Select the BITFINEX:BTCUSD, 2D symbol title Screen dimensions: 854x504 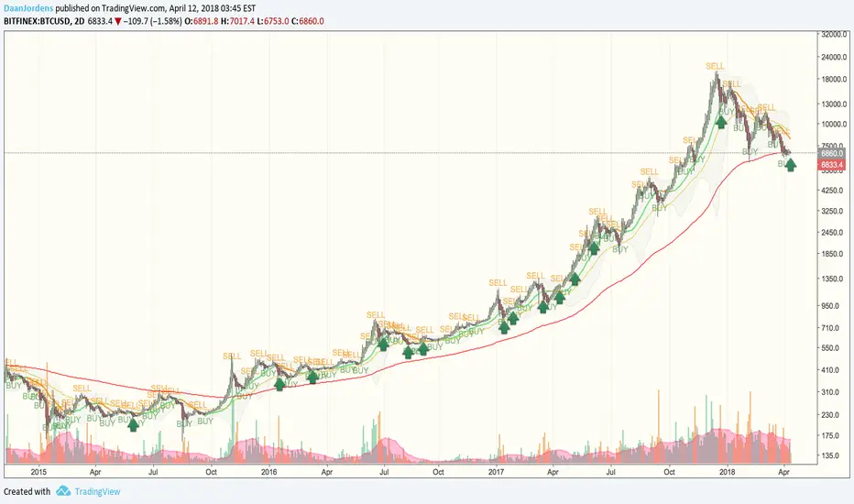43,21
